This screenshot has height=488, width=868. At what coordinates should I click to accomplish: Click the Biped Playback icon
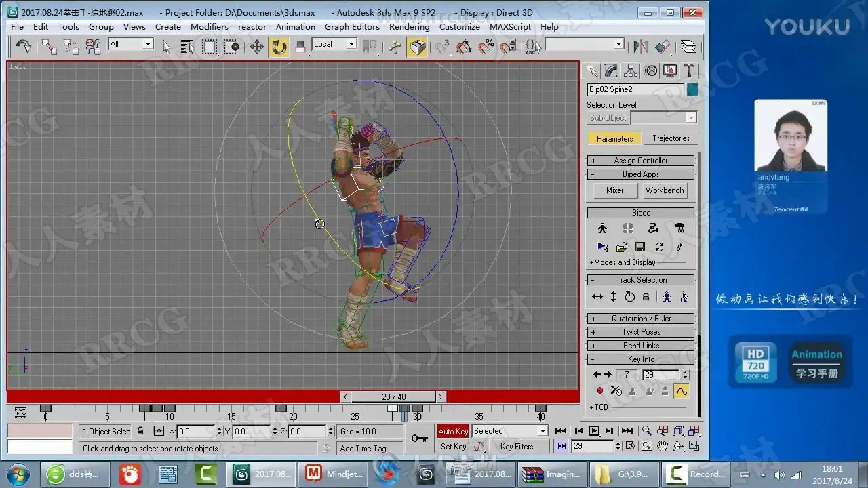click(x=602, y=247)
